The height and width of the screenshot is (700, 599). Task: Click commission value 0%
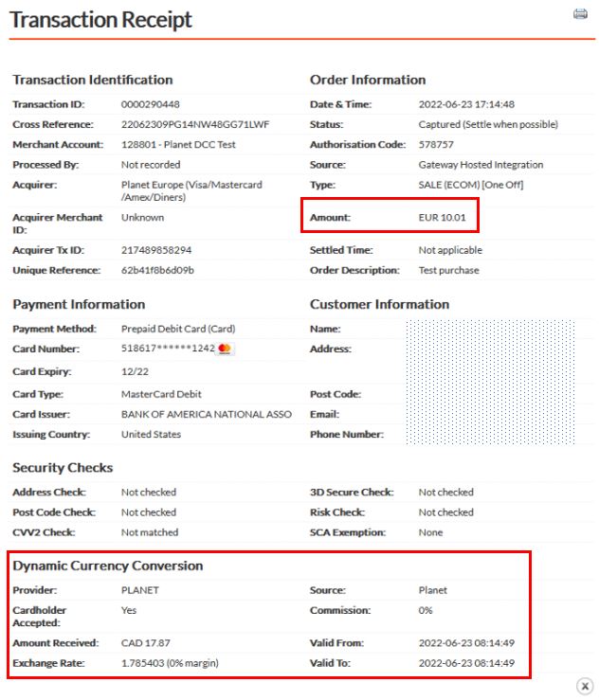tap(426, 610)
